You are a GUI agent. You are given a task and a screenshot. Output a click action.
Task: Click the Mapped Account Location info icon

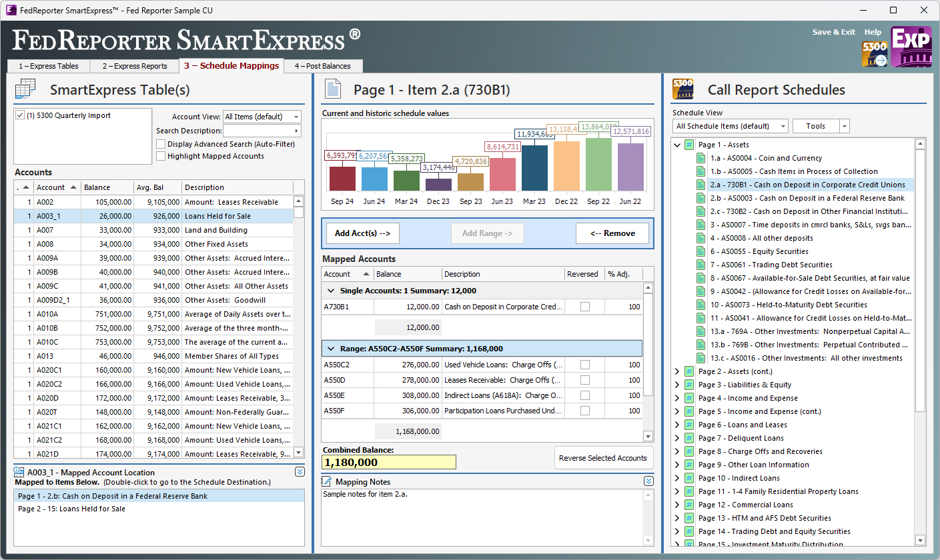[19, 472]
